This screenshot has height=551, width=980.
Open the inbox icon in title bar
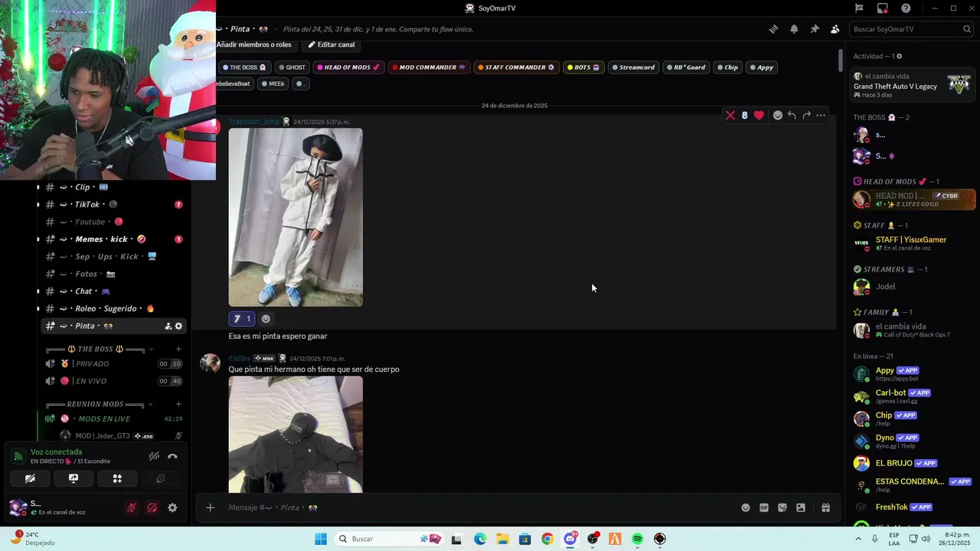coord(883,8)
